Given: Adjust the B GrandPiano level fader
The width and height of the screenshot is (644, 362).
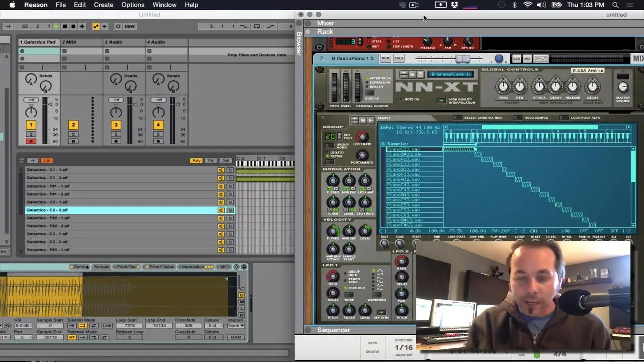Looking at the screenshot, I should click(x=463, y=59).
